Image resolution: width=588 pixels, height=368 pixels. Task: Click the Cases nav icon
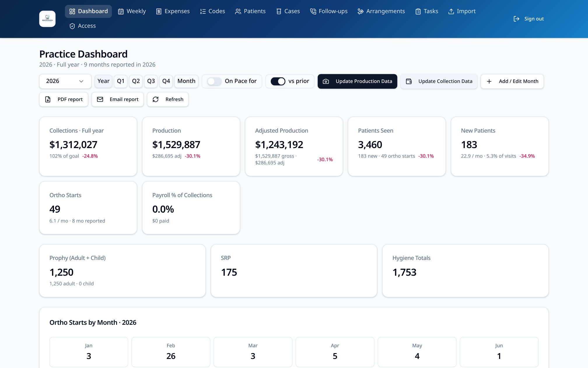click(279, 11)
